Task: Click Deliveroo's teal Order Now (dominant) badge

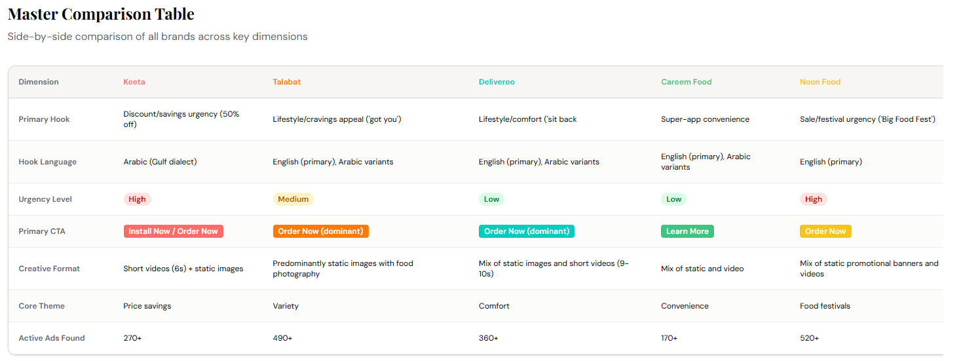Action: 526,231
